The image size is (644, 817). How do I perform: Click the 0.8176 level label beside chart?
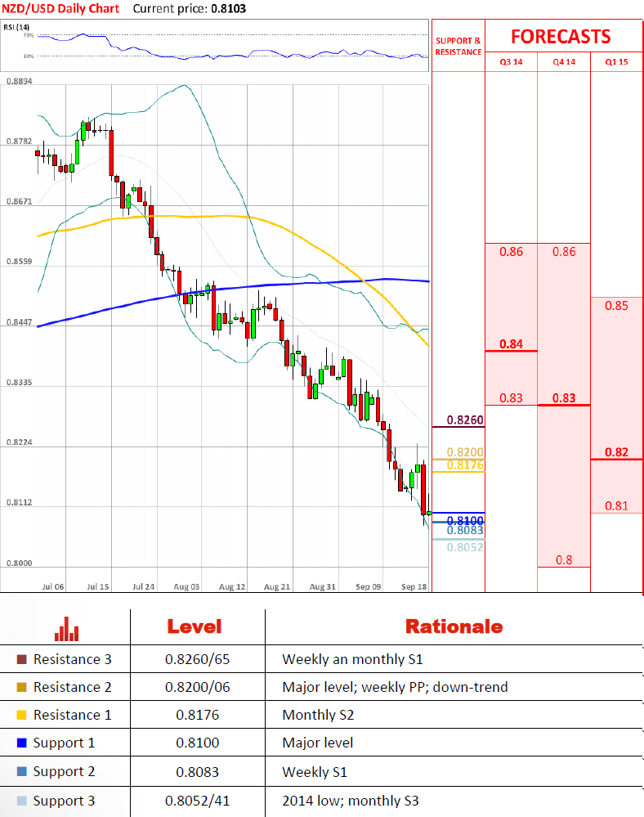point(465,465)
